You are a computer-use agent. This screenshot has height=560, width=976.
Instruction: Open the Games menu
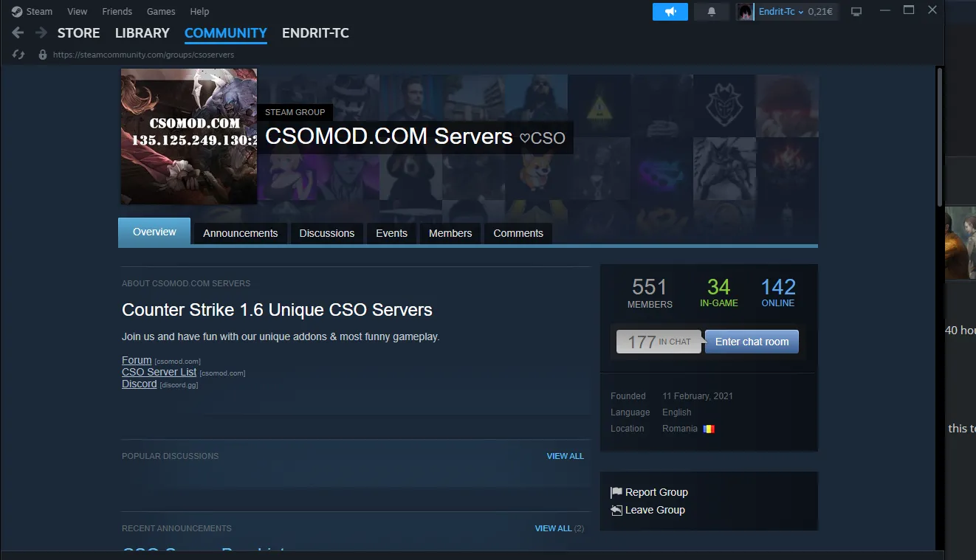(161, 11)
